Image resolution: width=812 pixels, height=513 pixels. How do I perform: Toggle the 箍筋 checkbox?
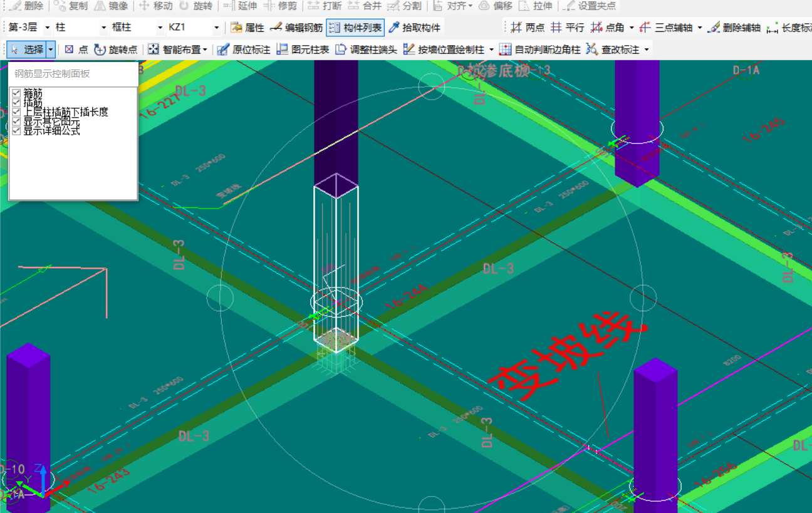pos(16,93)
